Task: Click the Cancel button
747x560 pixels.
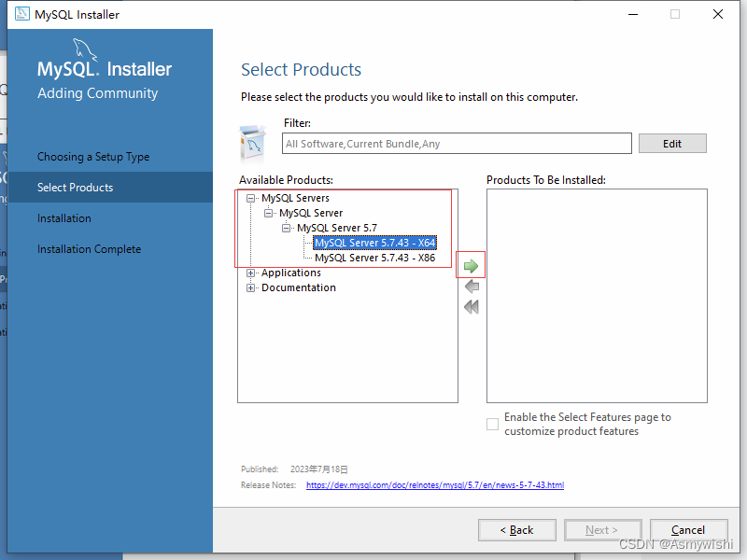Action: point(688,529)
